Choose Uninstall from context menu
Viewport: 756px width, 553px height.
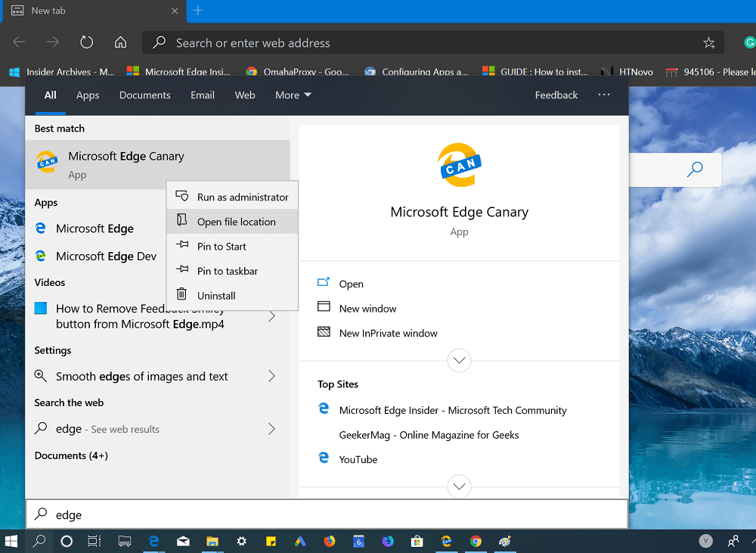pyautogui.click(x=232, y=295)
